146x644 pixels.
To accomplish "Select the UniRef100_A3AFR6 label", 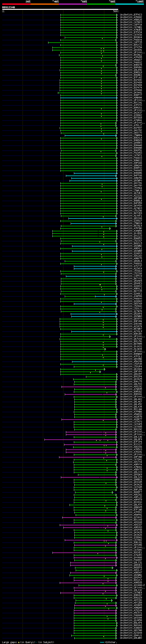I will (x=131, y=296).
